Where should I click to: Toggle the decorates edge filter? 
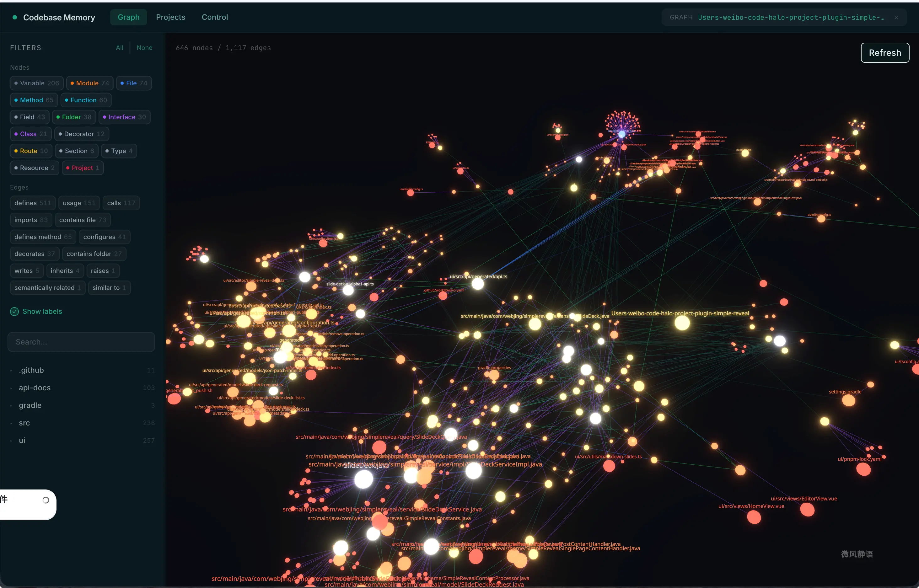click(35, 254)
